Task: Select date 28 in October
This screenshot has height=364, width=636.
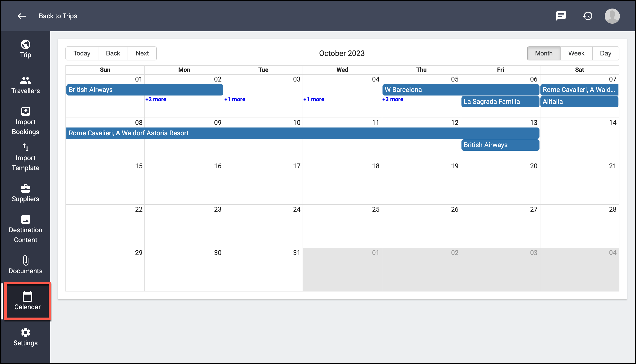Action: coord(613,209)
